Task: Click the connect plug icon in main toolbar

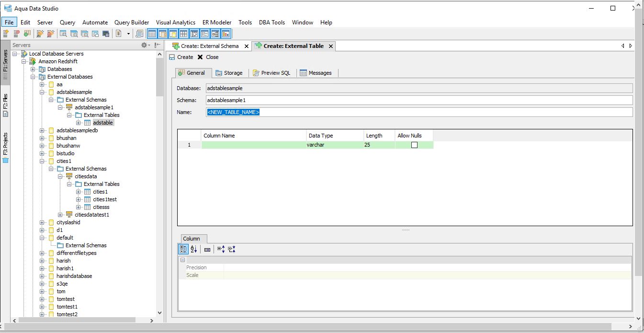Action: pyautogui.click(x=40, y=34)
